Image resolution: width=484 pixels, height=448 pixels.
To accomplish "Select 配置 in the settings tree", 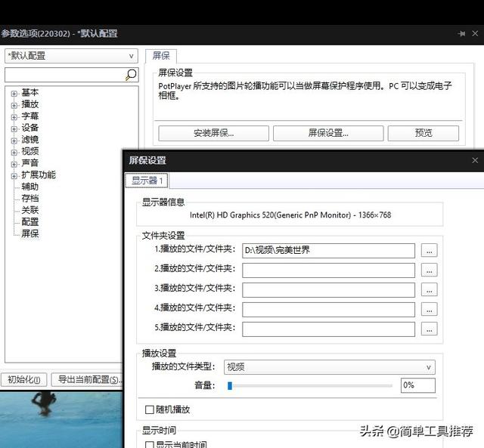I will 30,221.
